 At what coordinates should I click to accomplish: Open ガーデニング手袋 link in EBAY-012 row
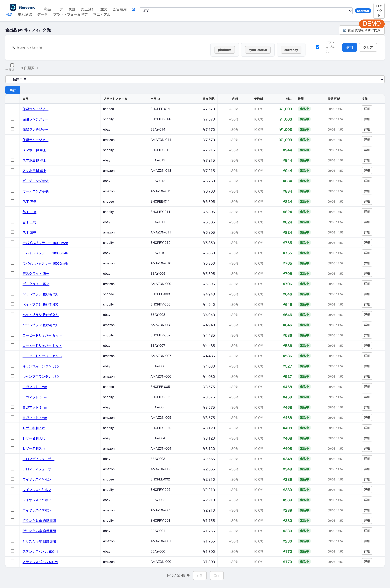[x=35, y=181]
